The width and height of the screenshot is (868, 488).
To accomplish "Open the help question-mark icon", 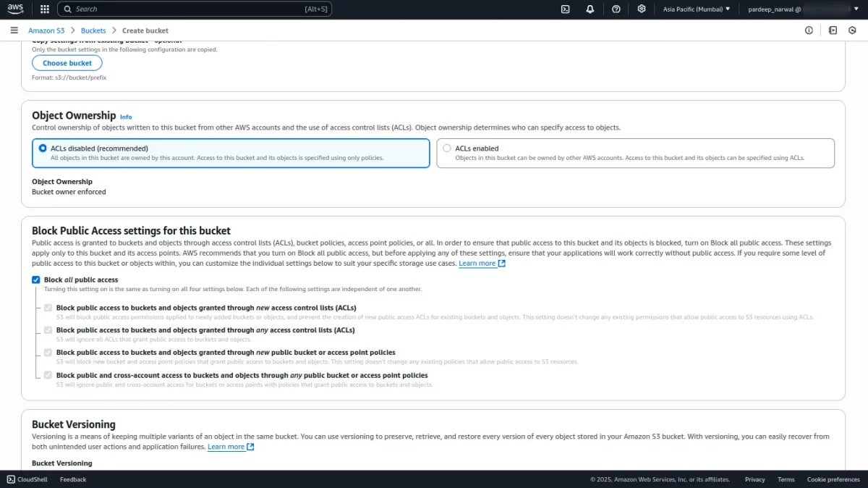I will (x=616, y=9).
